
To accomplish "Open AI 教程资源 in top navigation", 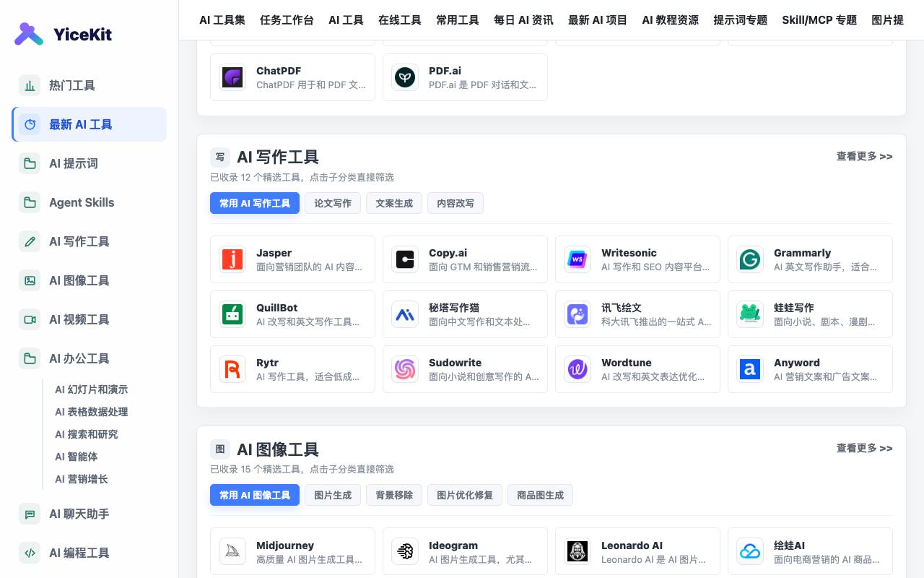I will click(671, 20).
